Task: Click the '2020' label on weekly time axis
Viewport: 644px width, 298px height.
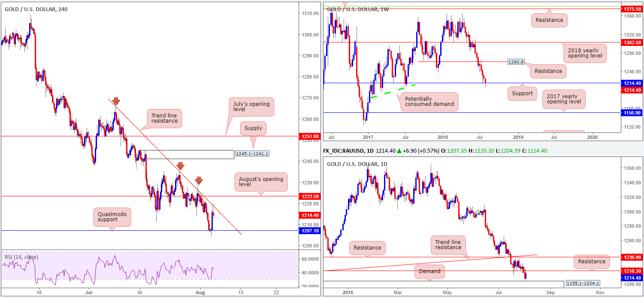Action: click(x=592, y=137)
